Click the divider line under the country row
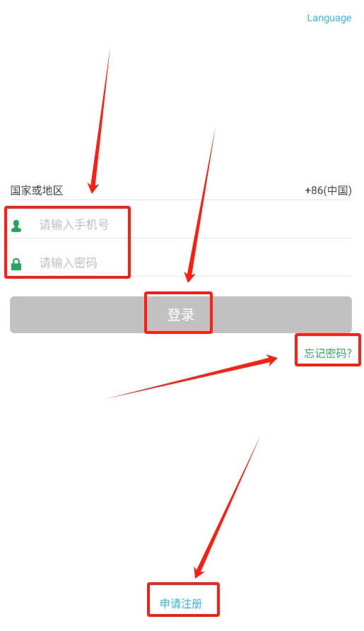 click(x=181, y=199)
